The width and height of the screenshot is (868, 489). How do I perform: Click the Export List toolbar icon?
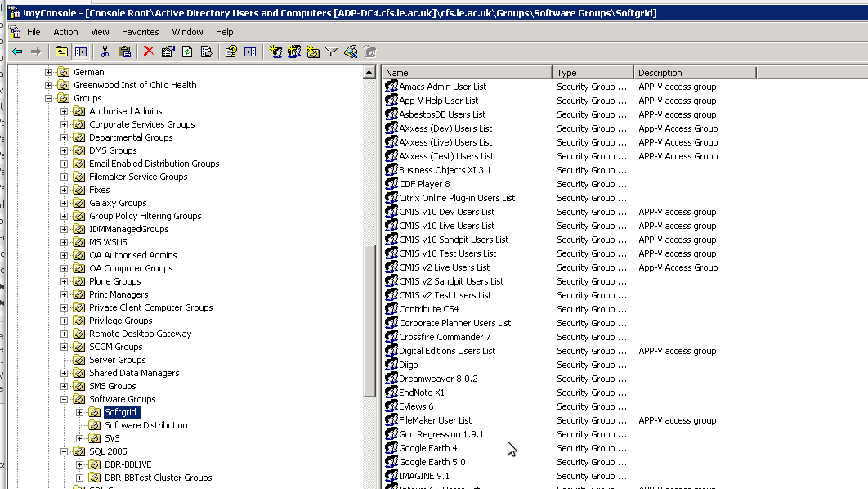(x=207, y=52)
